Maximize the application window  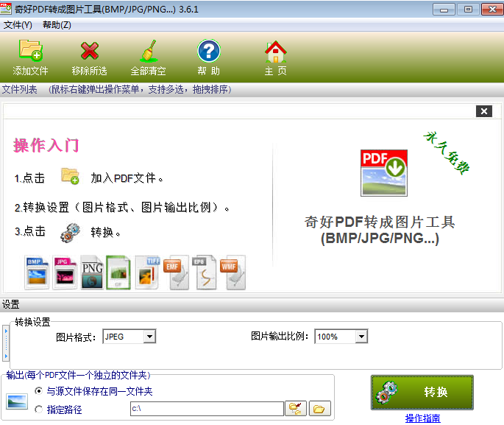pos(468,10)
